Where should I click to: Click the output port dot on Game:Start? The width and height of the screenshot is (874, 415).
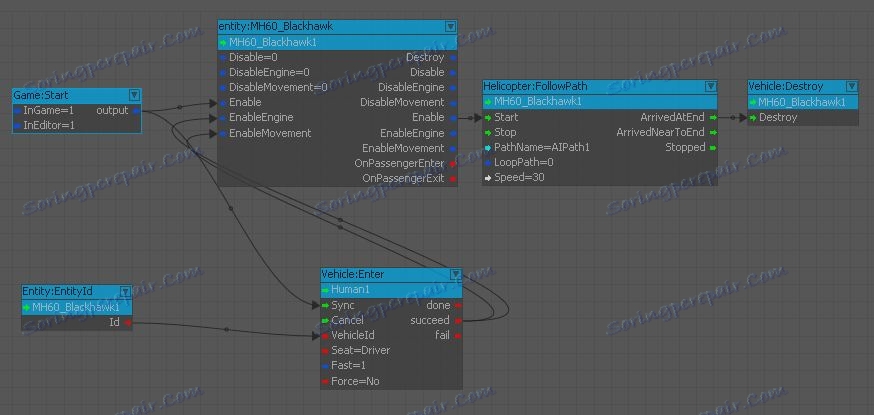click(136, 111)
